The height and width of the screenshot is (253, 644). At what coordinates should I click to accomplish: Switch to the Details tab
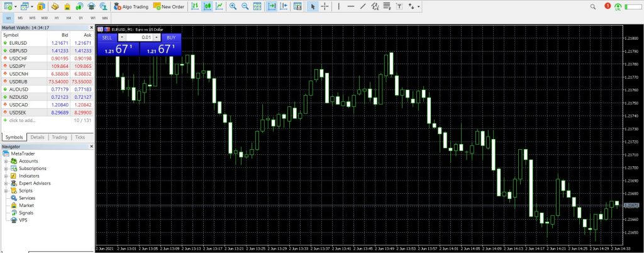tap(37, 137)
